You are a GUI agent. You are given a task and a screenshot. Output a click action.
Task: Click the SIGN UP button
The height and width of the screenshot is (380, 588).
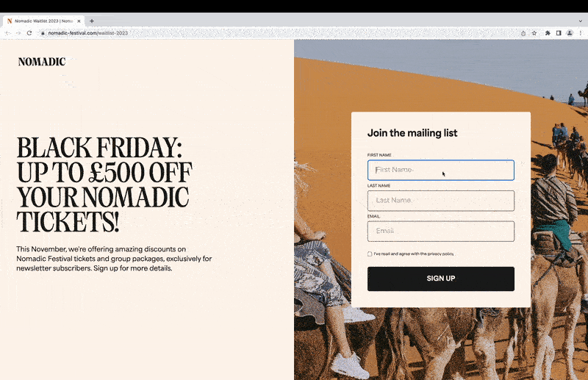pyautogui.click(x=440, y=279)
